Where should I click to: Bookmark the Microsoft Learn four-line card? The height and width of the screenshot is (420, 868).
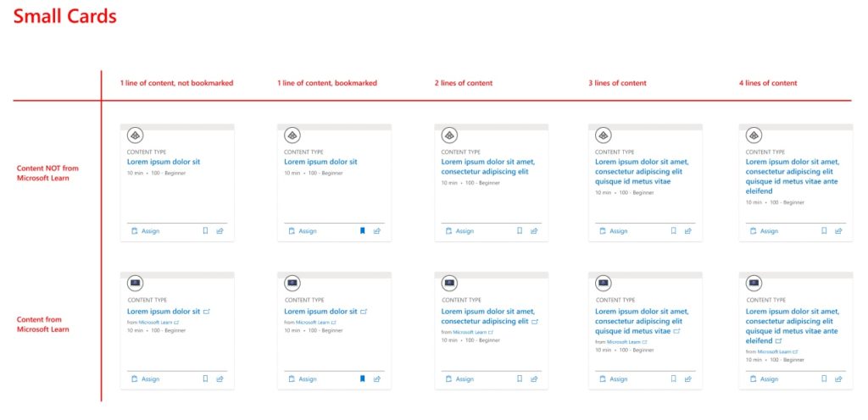[x=823, y=379]
